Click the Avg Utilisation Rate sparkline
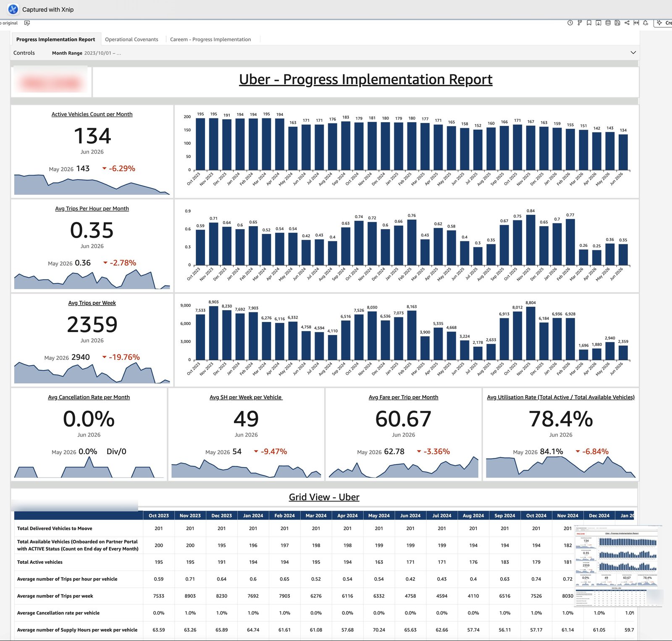The height and width of the screenshot is (641, 672). (x=561, y=467)
